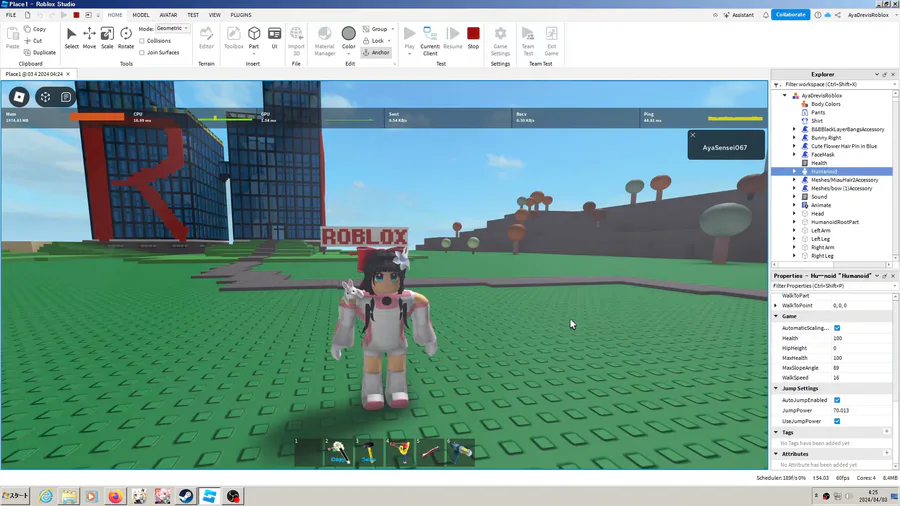Image resolution: width=900 pixels, height=506 pixels.
Task: Open the in-game chat icon
Action: (x=66, y=97)
